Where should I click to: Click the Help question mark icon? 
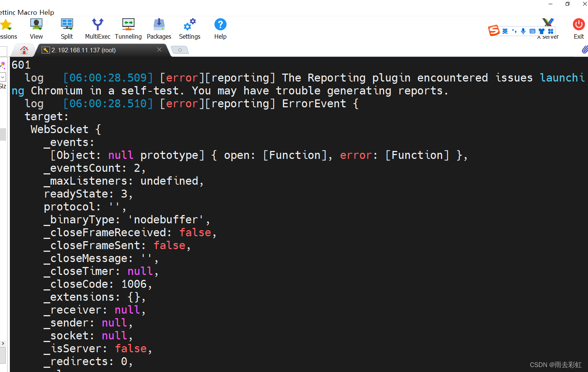pos(220,25)
